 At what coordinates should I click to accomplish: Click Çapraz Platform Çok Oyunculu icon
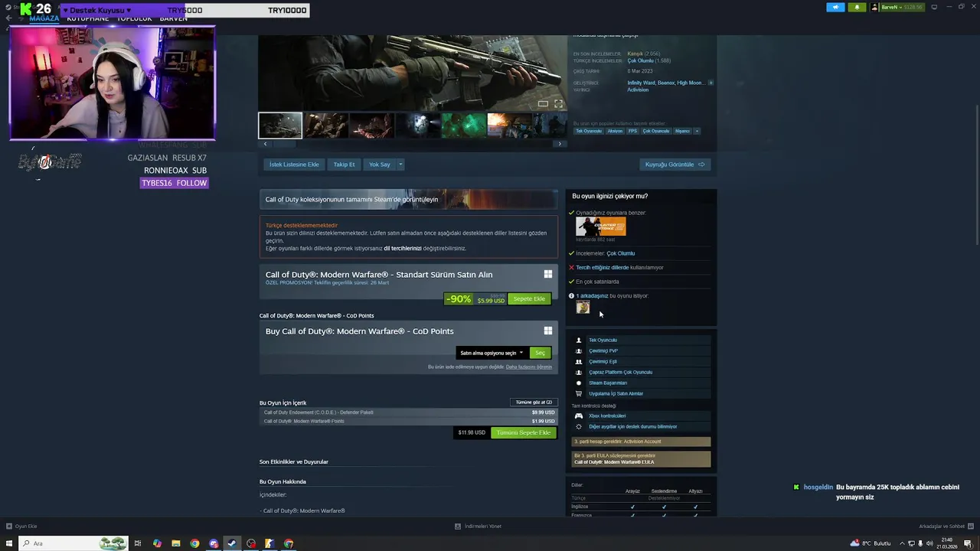(579, 372)
